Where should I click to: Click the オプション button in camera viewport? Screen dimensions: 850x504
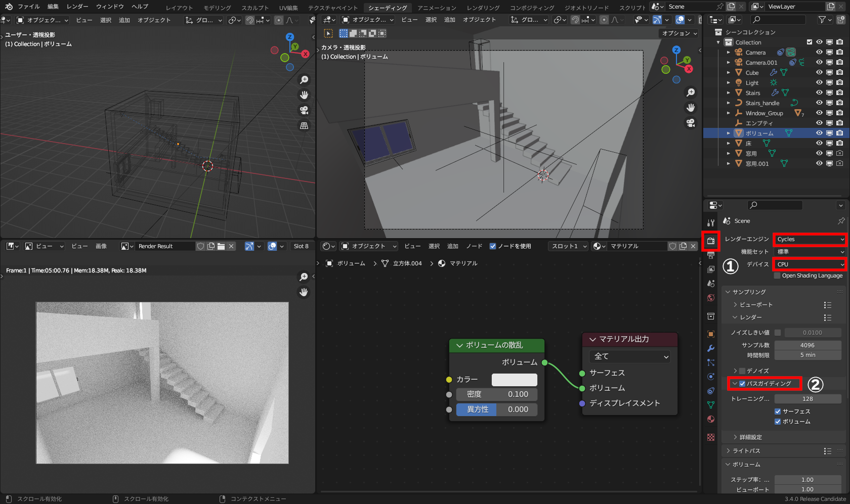679,33
